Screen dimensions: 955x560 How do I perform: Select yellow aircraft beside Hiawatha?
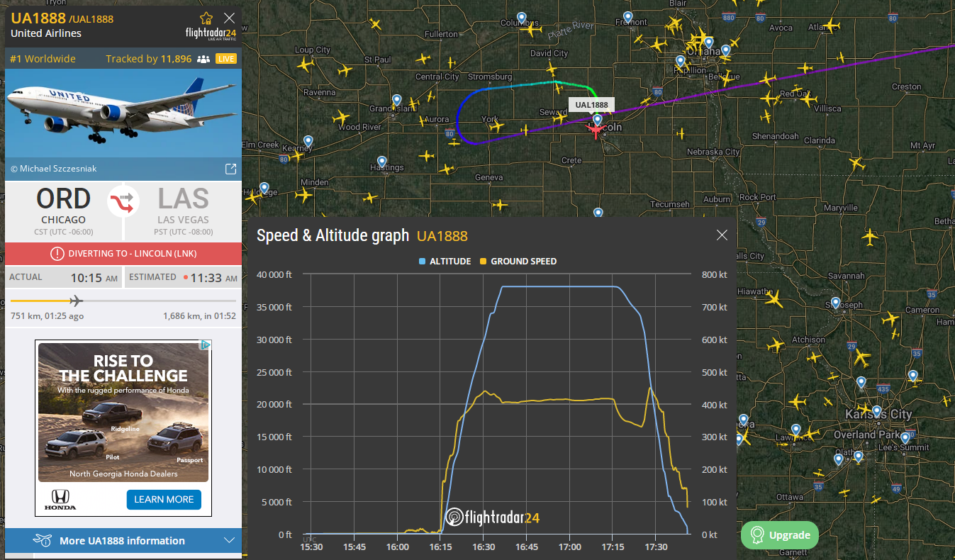[774, 300]
